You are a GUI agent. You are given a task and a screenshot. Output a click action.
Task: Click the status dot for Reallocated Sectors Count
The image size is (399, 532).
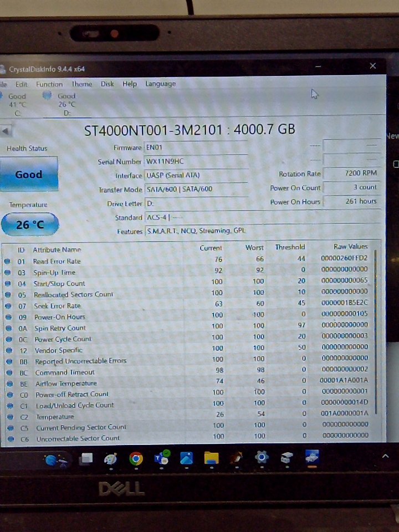pyautogui.click(x=8, y=294)
